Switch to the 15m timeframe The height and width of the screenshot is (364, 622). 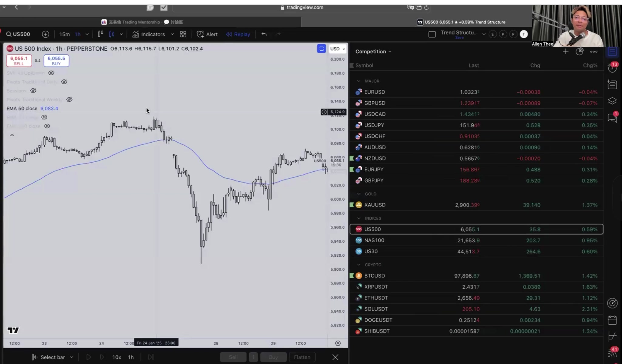point(64,34)
